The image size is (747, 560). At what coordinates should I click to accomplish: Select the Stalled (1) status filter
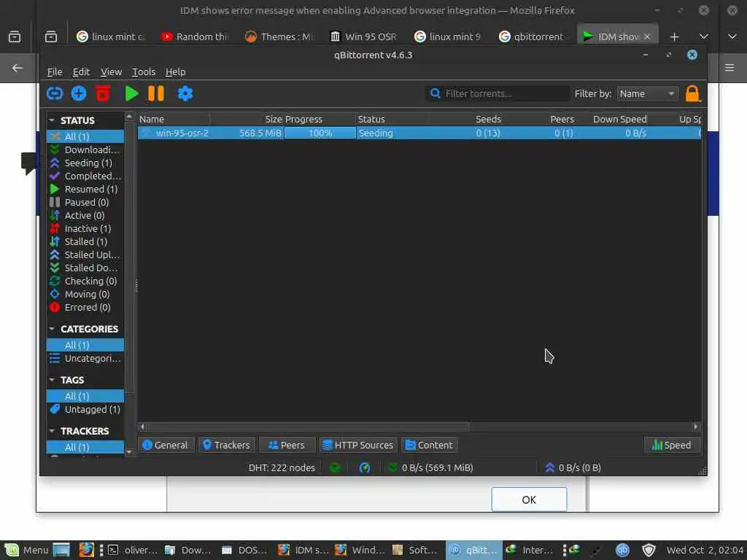[x=85, y=241]
